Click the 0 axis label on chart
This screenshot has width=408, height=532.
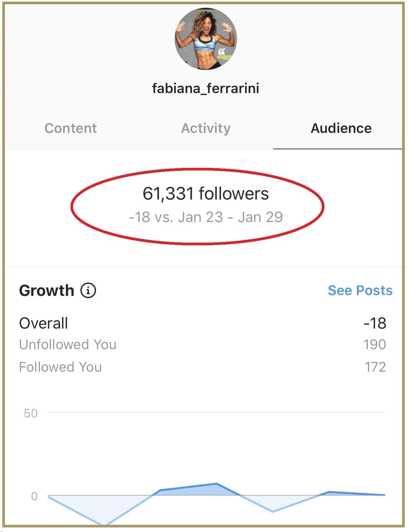(x=34, y=496)
